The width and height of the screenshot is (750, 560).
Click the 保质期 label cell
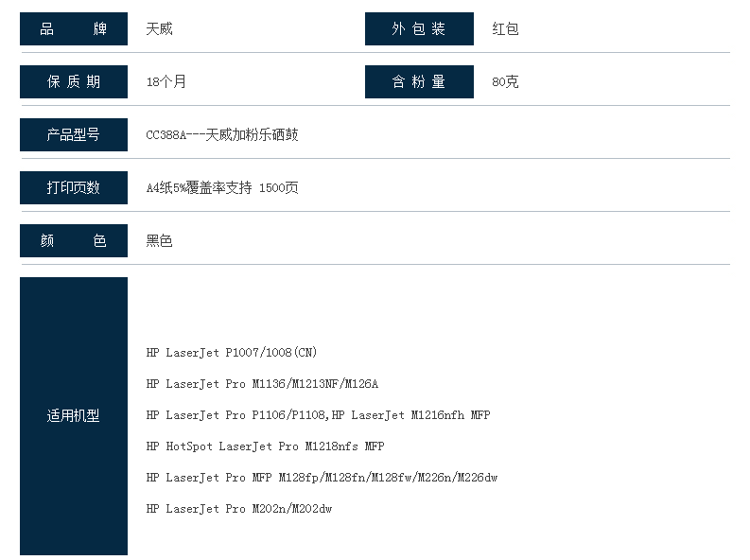pyautogui.click(x=74, y=81)
